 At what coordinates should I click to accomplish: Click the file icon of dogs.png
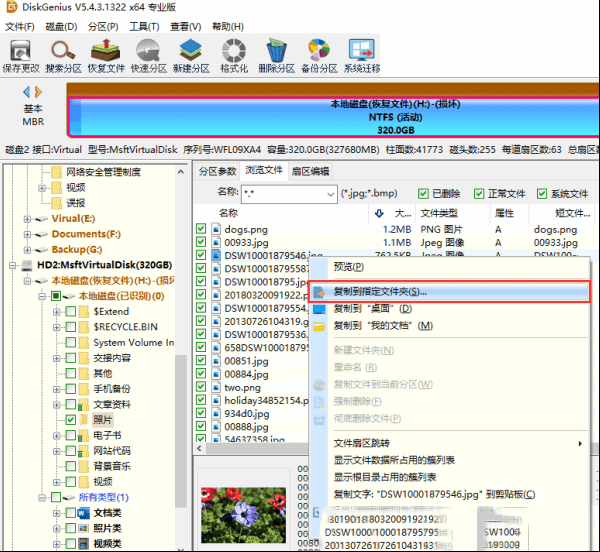(216, 229)
